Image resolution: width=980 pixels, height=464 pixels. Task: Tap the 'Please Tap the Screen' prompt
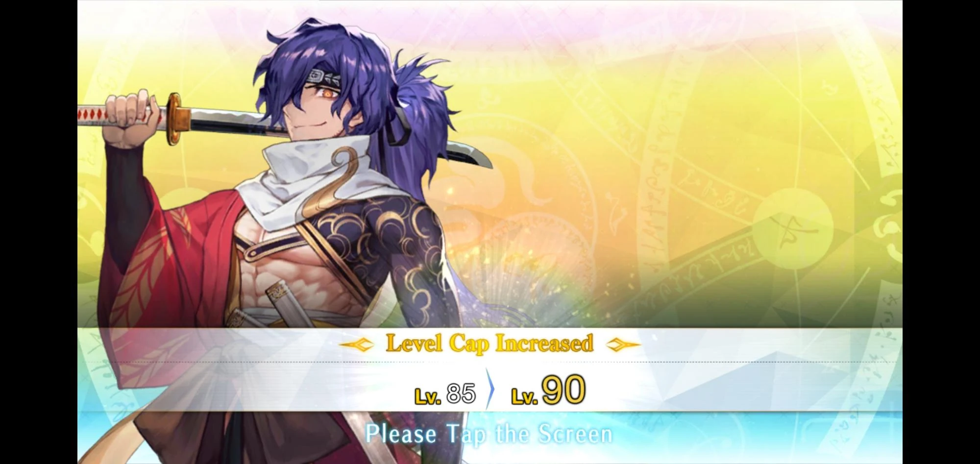pyautogui.click(x=489, y=434)
